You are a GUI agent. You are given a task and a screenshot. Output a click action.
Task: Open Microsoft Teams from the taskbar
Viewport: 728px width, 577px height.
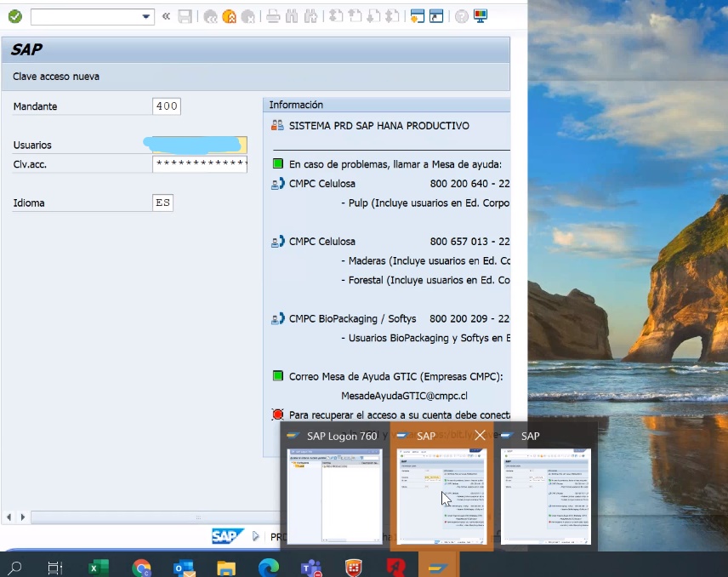[311, 567]
